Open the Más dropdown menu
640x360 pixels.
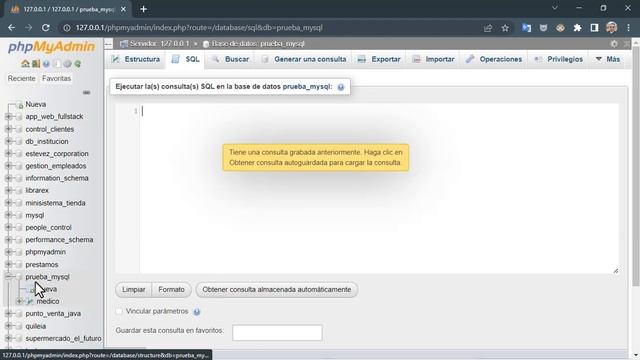coord(608,59)
